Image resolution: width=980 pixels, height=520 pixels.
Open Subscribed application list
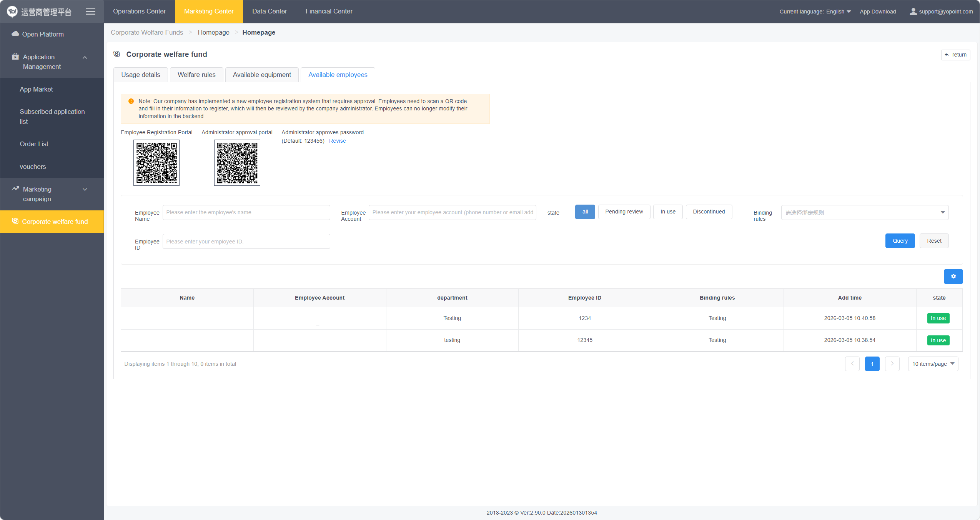point(52,117)
